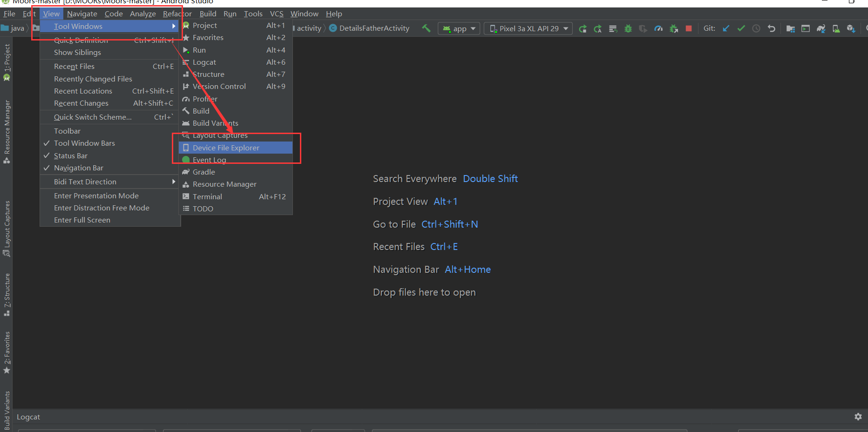Open the VCS menu
The width and height of the screenshot is (868, 432).
coord(277,13)
